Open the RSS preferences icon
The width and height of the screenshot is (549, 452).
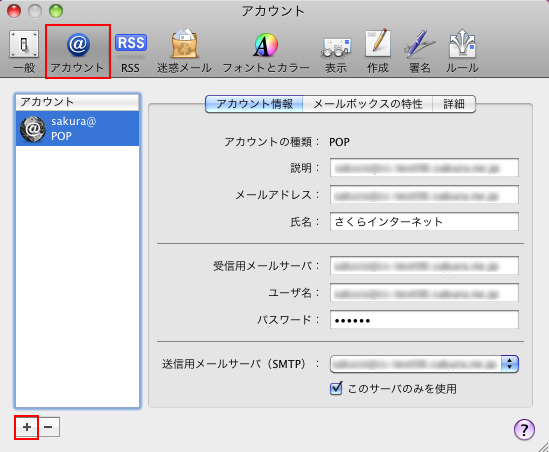click(131, 52)
